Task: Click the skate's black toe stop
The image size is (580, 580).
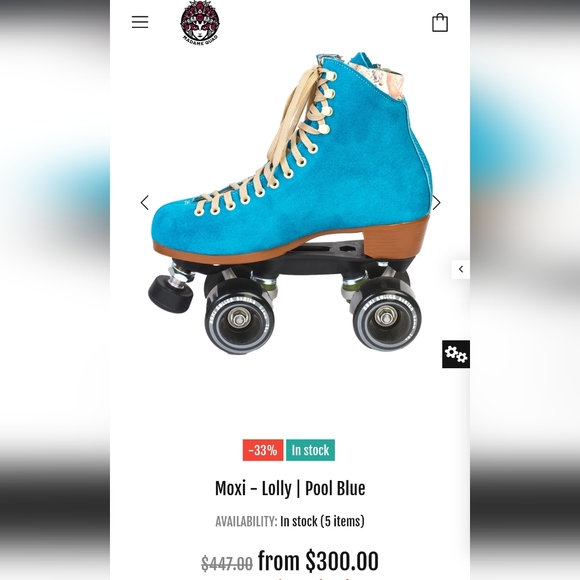Action: 171,294
